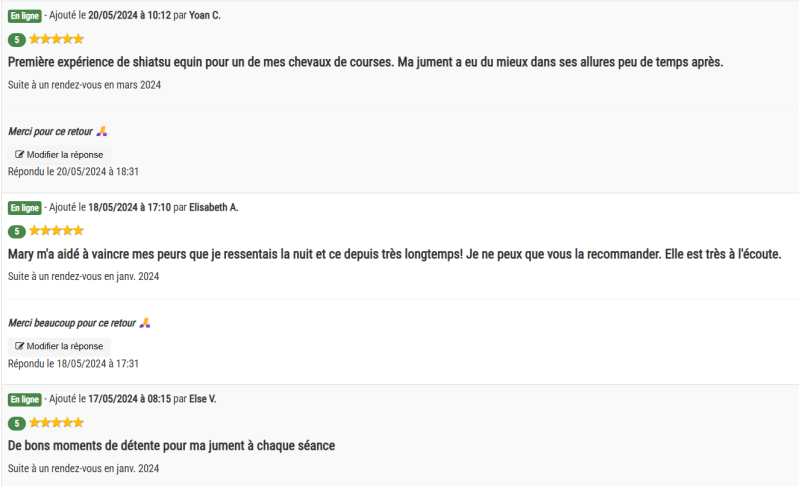Modify the reply dated 18/05/2024

point(59,346)
